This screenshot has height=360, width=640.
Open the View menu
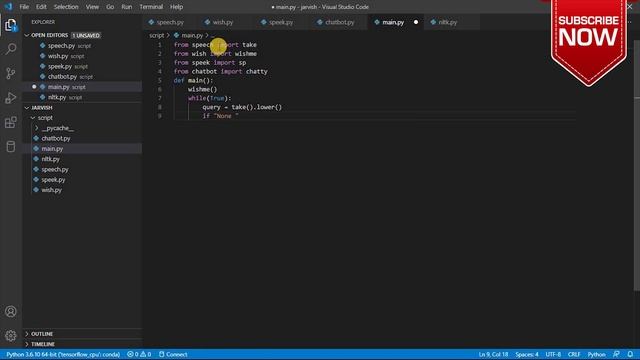(92, 7)
